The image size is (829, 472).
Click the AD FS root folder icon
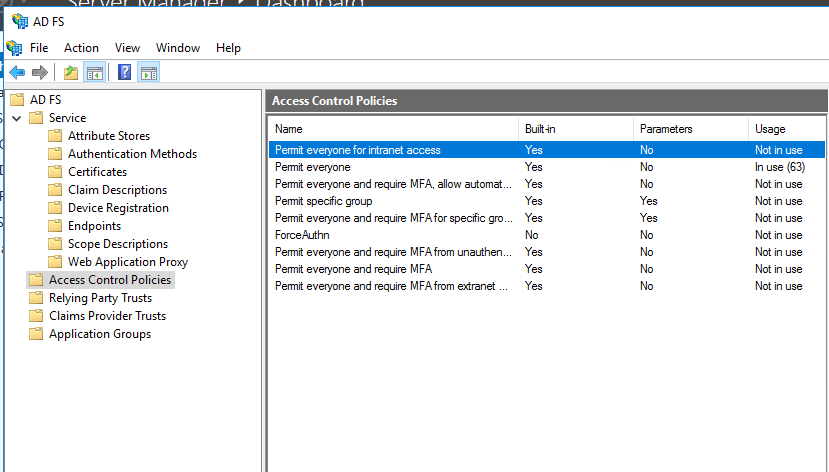(x=17, y=99)
